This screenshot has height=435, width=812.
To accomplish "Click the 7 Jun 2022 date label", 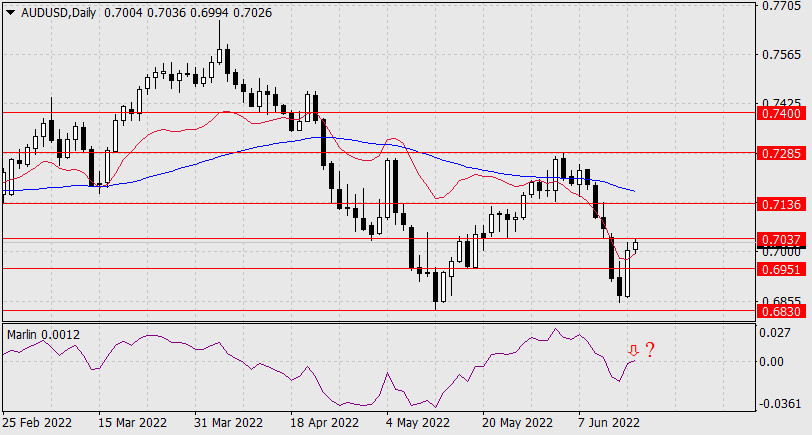I will [610, 423].
